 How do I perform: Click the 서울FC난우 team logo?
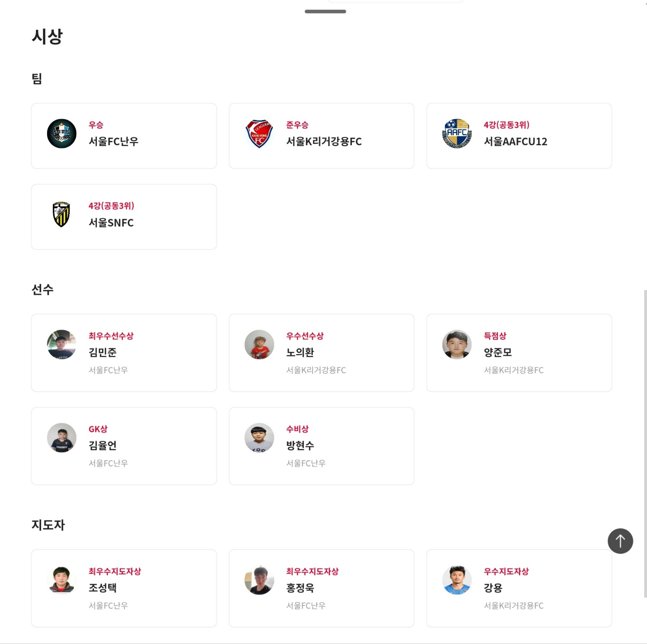(x=62, y=133)
